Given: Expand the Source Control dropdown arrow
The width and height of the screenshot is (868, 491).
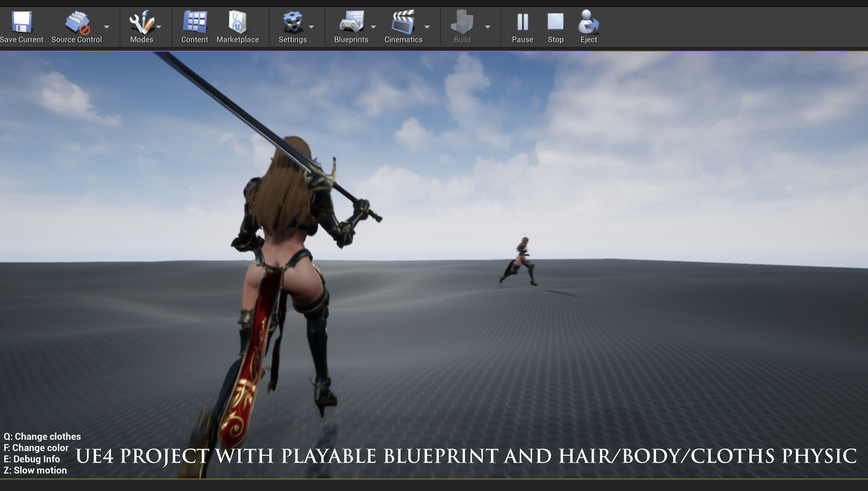Looking at the screenshot, I should 107,27.
